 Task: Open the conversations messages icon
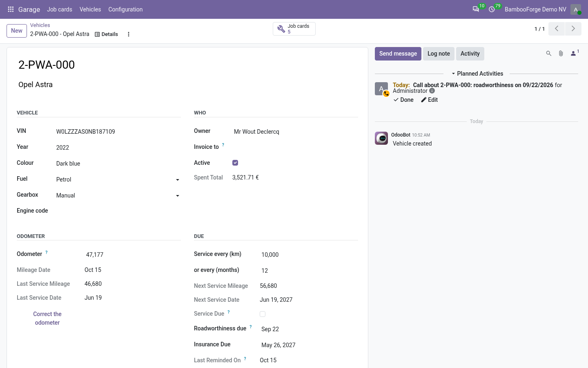(x=476, y=9)
